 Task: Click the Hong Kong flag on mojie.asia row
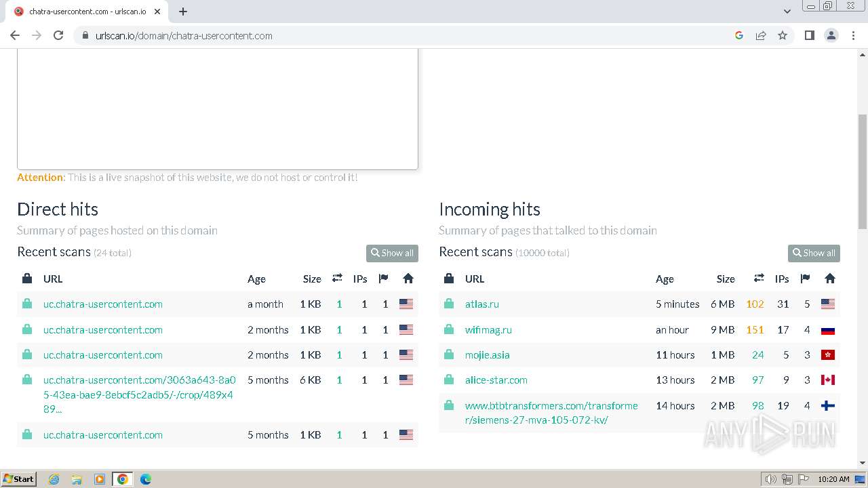coord(828,354)
